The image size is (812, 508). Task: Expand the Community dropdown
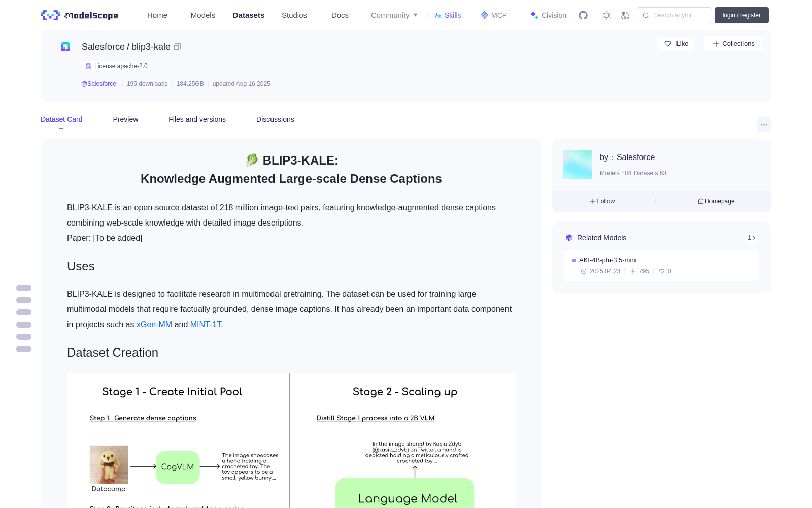(x=394, y=15)
